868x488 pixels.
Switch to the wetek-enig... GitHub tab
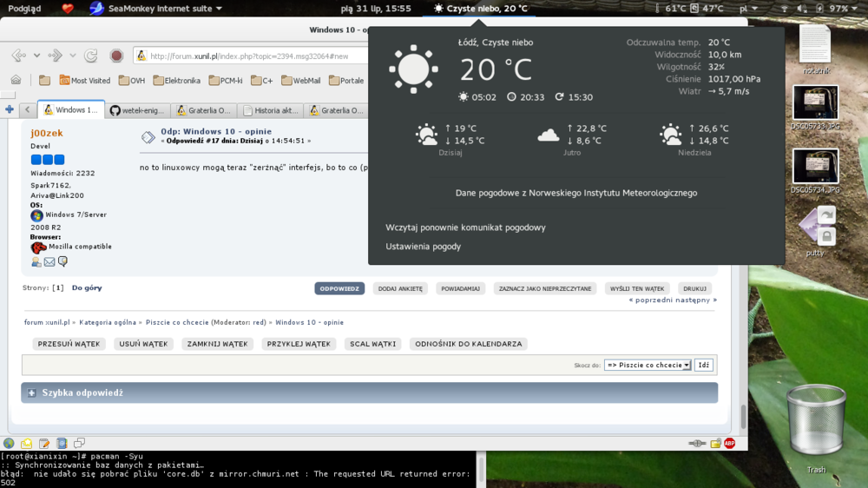[x=137, y=110]
